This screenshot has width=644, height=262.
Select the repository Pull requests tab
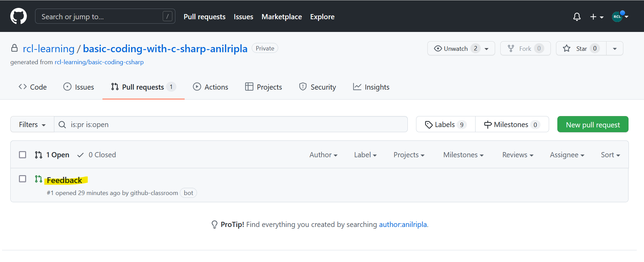click(x=143, y=87)
